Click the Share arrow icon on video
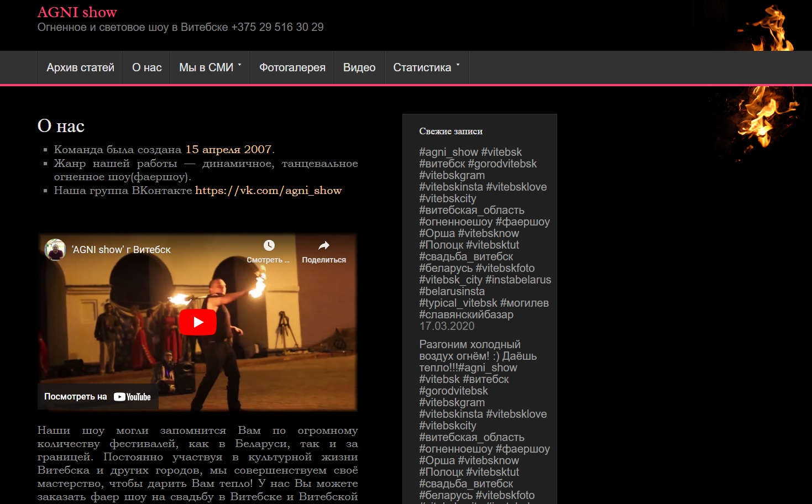Screen dimensions: 812x504 324,245
